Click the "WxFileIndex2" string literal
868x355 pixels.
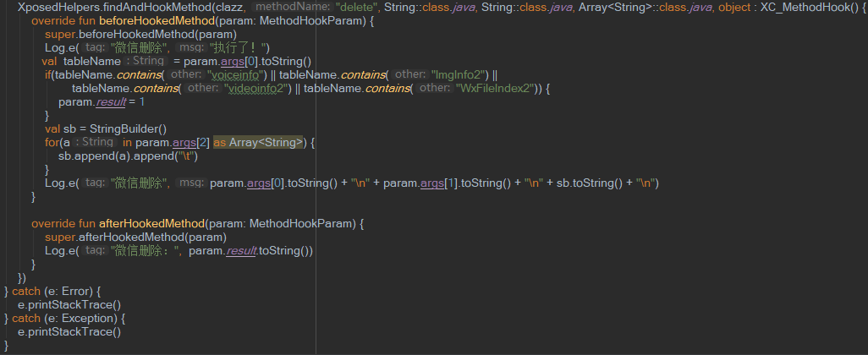[x=494, y=89]
